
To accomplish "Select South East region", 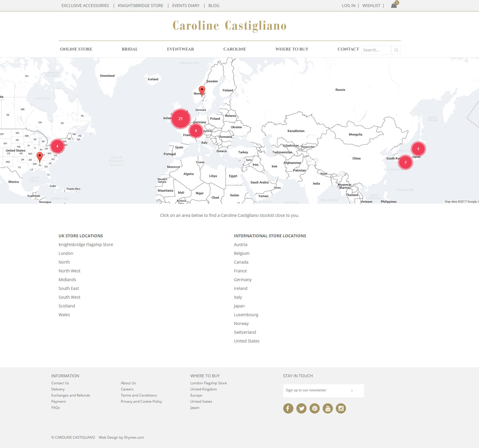I will point(69,288).
